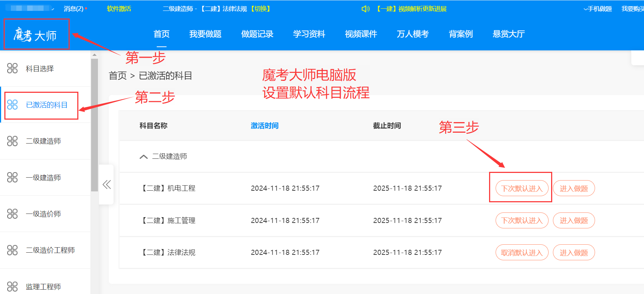Open 学习资料 tab
Viewport: 644px width, 294px height.
[x=309, y=34]
